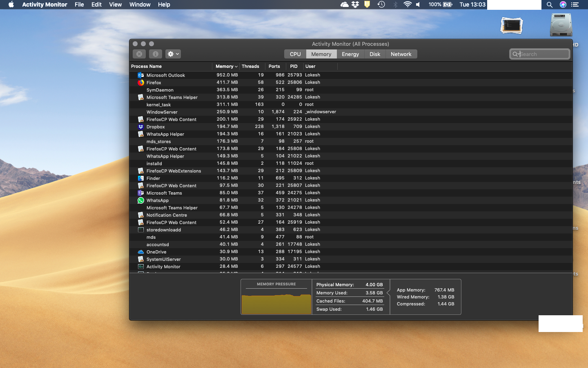Viewport: 588px width, 368px height.
Task: Switch to the Disk tab
Action: (375, 54)
